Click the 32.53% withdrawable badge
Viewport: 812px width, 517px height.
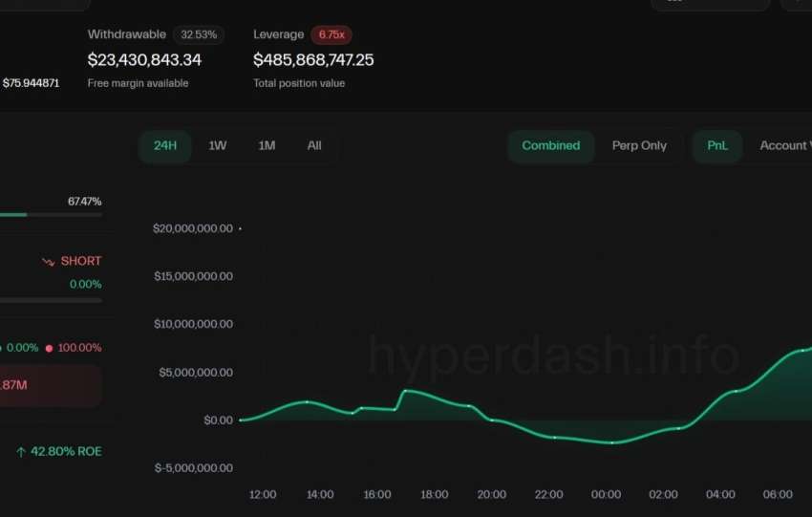[x=198, y=34]
